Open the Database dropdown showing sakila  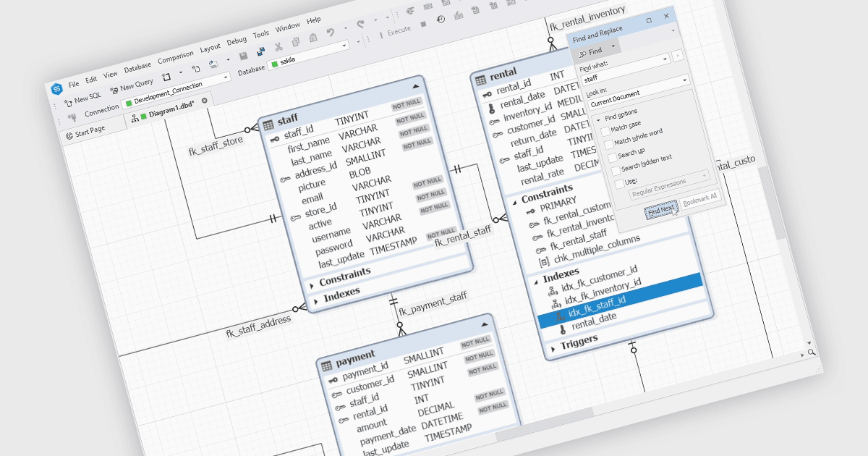tap(309, 54)
